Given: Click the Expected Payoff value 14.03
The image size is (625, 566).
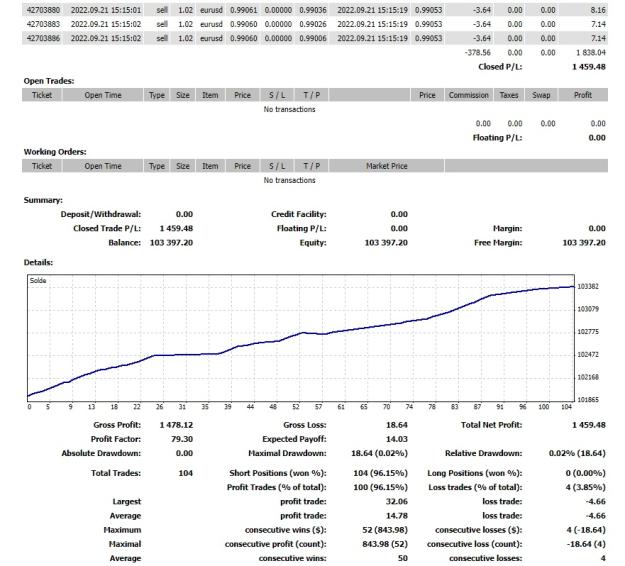Looking at the screenshot, I should tap(397, 439).
